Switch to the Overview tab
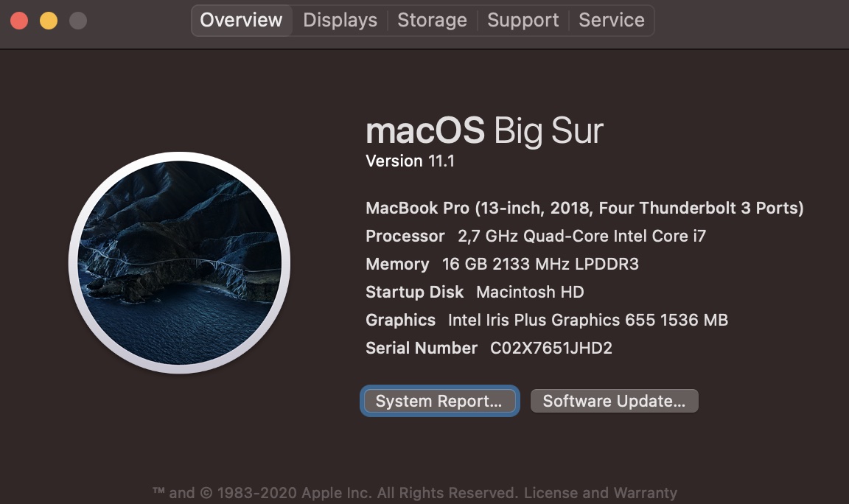The image size is (849, 504). click(x=241, y=21)
